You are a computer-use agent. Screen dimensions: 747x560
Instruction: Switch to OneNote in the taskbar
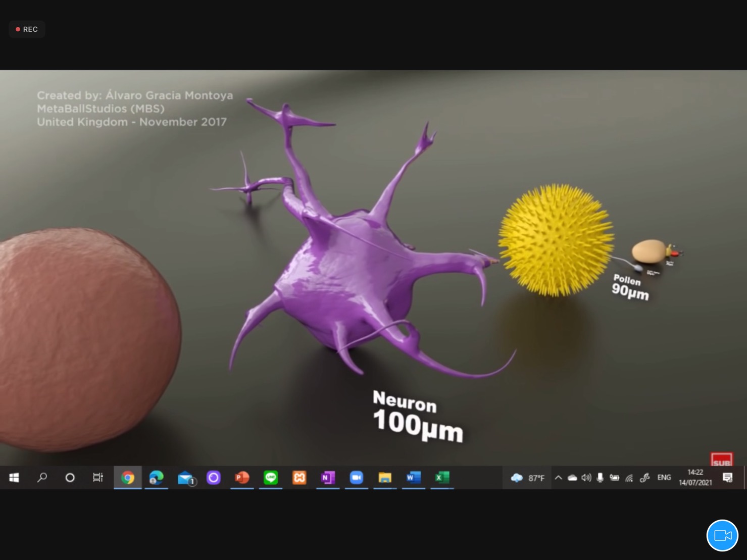point(328,477)
